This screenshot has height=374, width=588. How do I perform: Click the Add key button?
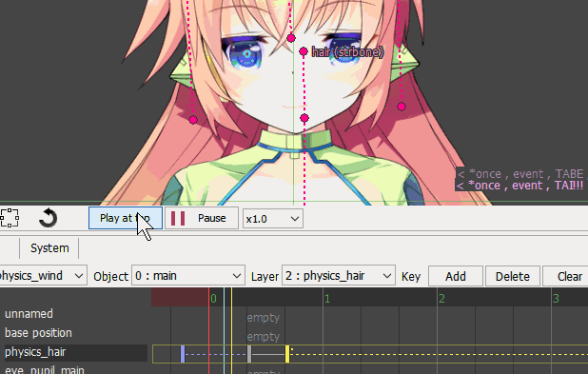click(456, 277)
